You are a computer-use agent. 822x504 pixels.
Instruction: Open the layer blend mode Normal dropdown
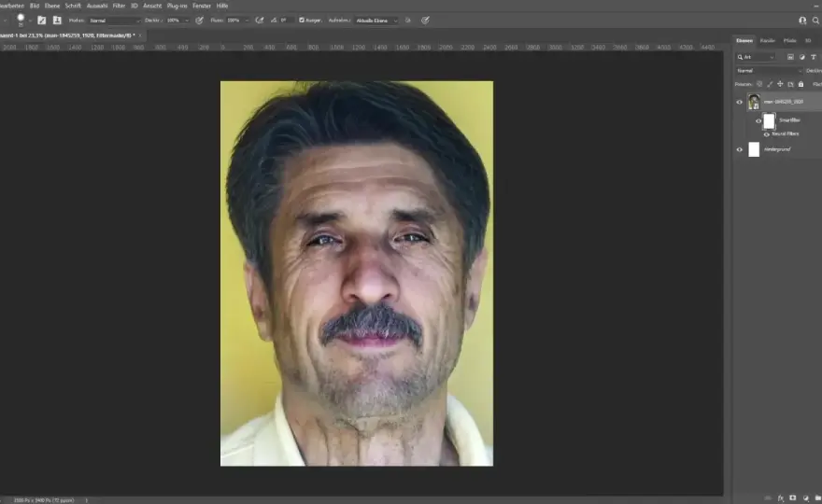point(769,71)
